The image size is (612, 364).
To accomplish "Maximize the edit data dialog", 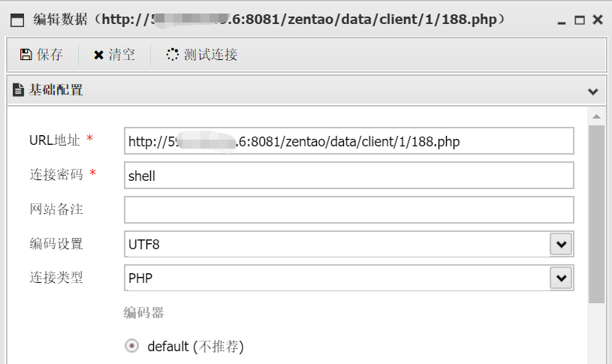I will [x=580, y=20].
